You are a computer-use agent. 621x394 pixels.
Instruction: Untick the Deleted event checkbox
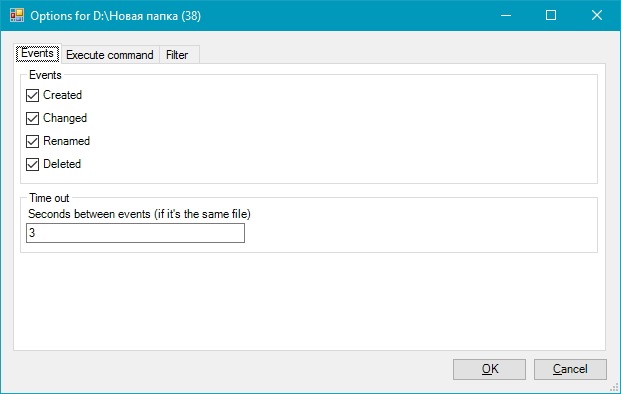coord(32,164)
